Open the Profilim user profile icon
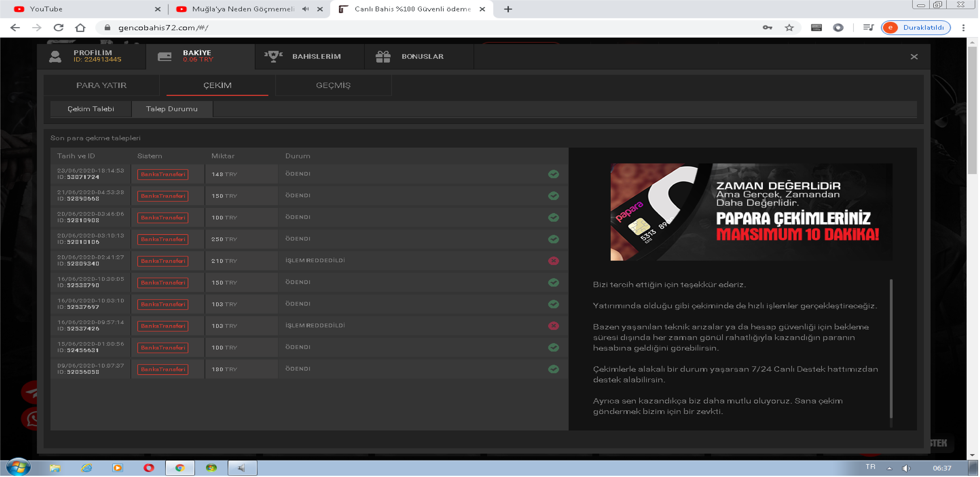This screenshot has width=980, height=477. pyautogui.click(x=55, y=57)
